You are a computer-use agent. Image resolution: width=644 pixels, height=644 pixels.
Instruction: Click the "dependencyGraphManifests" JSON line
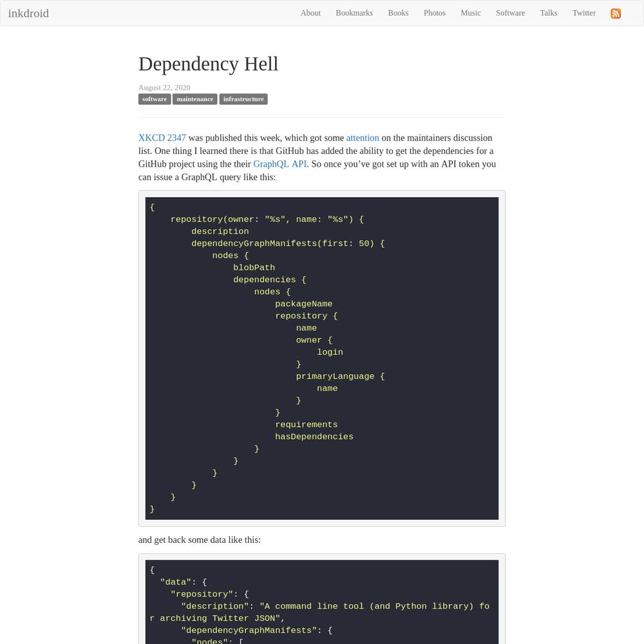pyautogui.click(x=257, y=630)
